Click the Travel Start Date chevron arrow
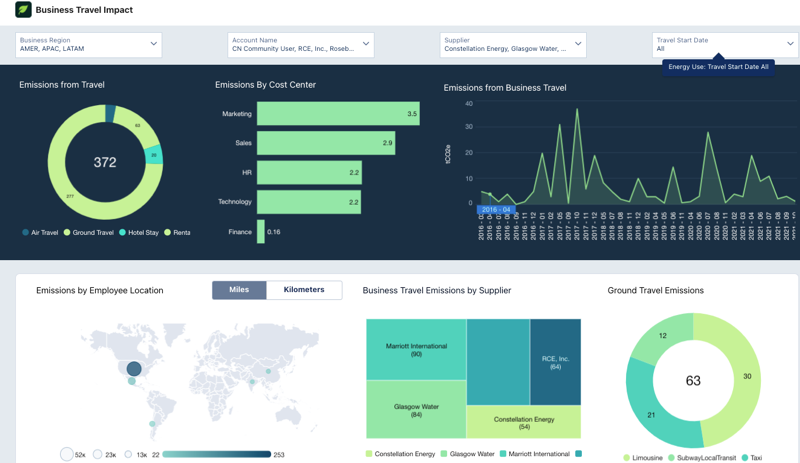The width and height of the screenshot is (800, 463). pyautogui.click(x=790, y=44)
